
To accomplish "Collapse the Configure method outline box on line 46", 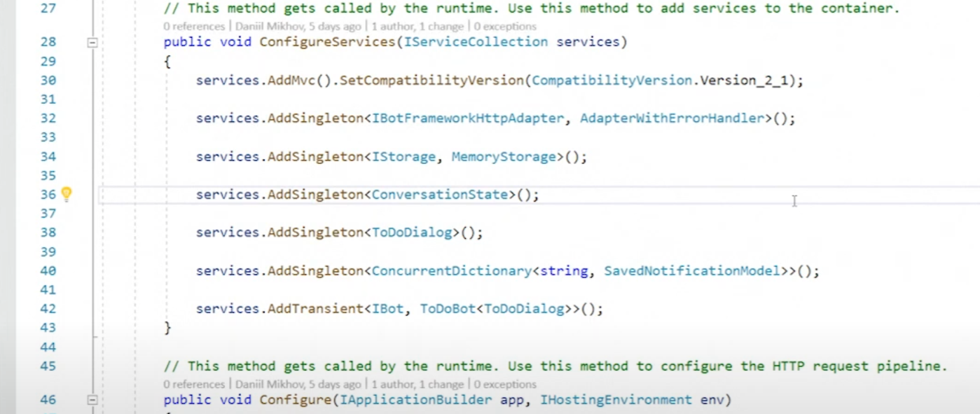I will click(x=91, y=401).
